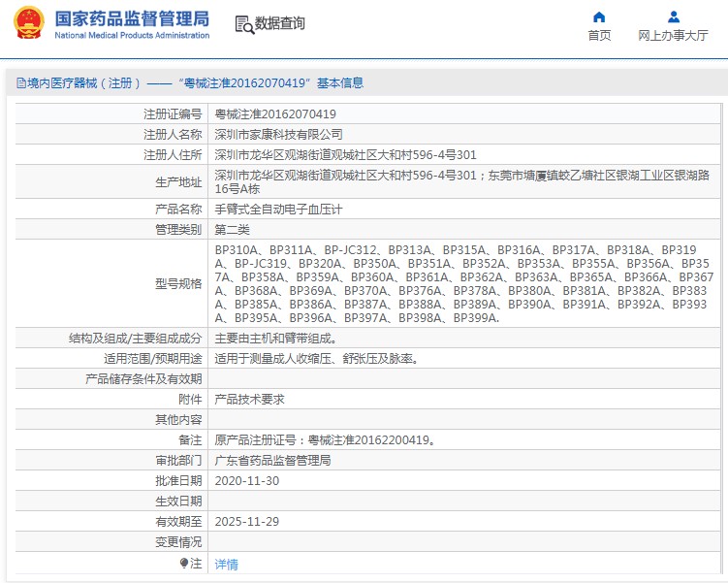Image resolution: width=728 pixels, height=583 pixels.
Task: Click the 注册人住所 row label
Action: coord(173,154)
